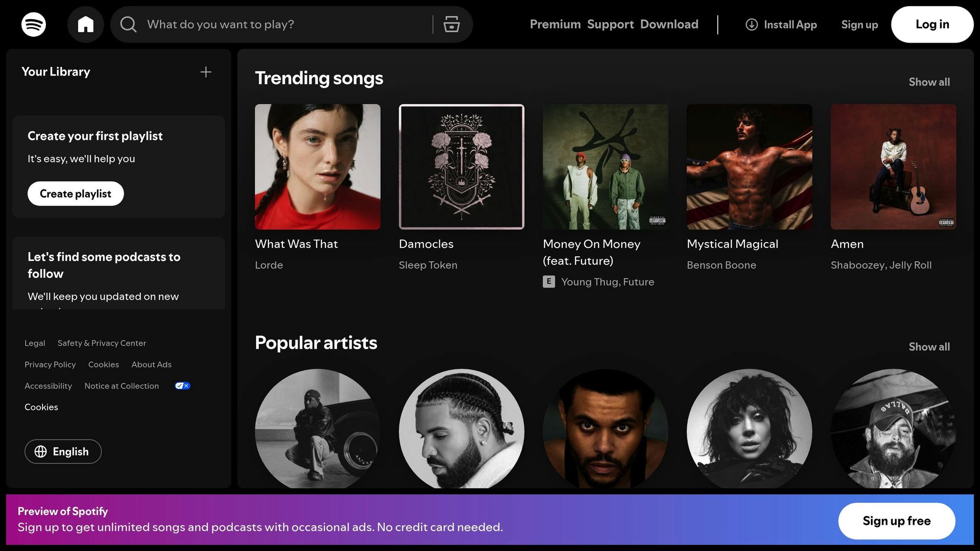Open Amen cover art
This screenshot has height=551, width=980.
point(893,167)
